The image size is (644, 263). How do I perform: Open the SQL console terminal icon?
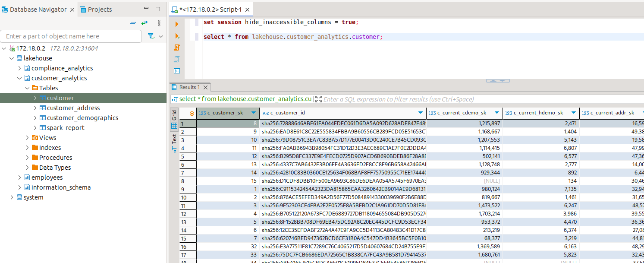click(x=177, y=71)
